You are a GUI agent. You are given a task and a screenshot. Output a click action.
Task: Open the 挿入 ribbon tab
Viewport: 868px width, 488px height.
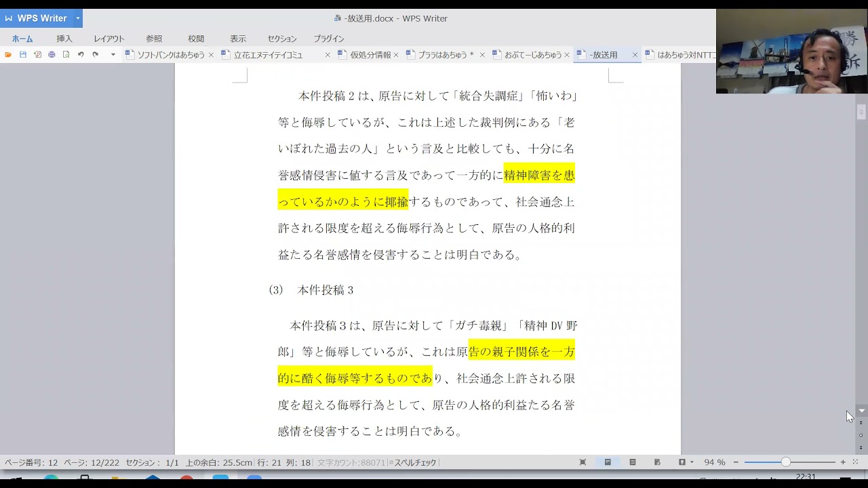click(64, 39)
